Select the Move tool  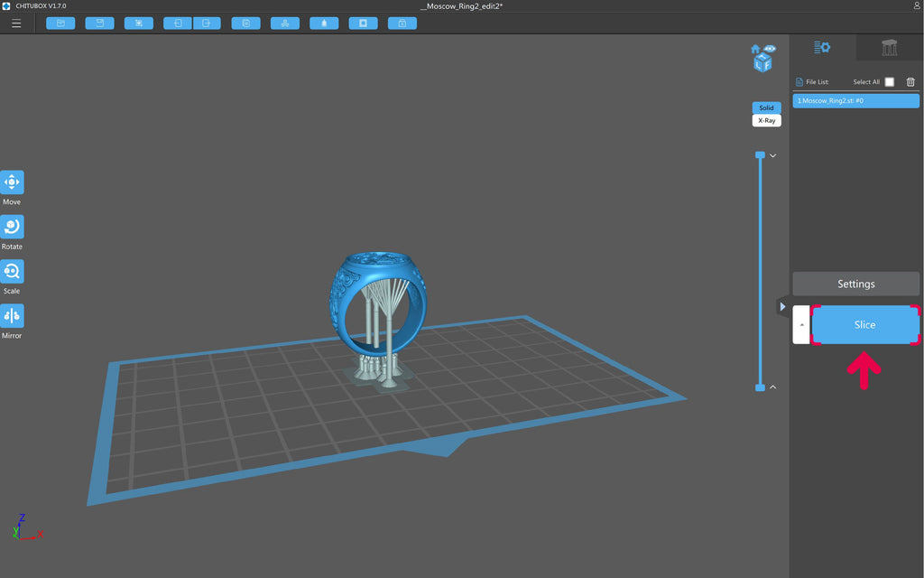tap(12, 182)
